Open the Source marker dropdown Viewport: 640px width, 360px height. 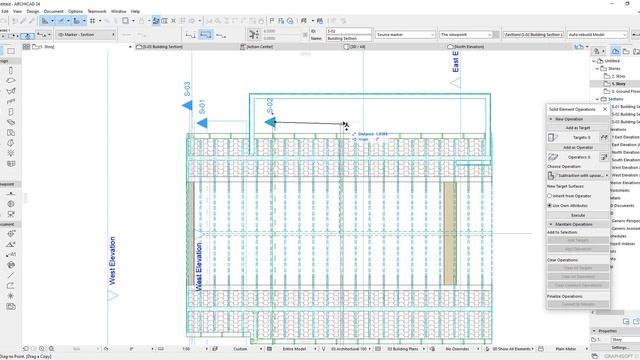click(405, 35)
